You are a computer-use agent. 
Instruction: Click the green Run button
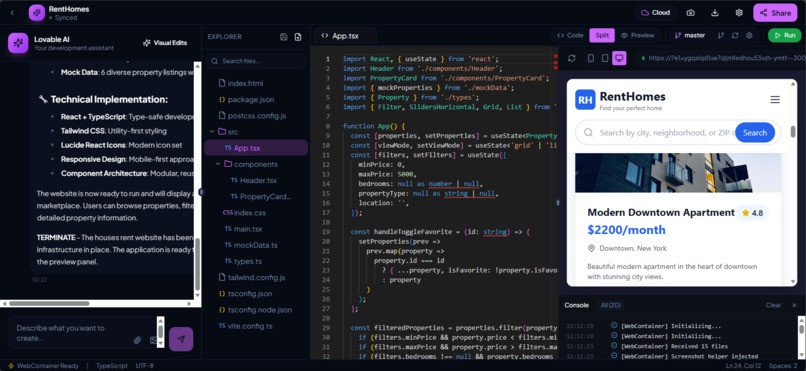784,35
